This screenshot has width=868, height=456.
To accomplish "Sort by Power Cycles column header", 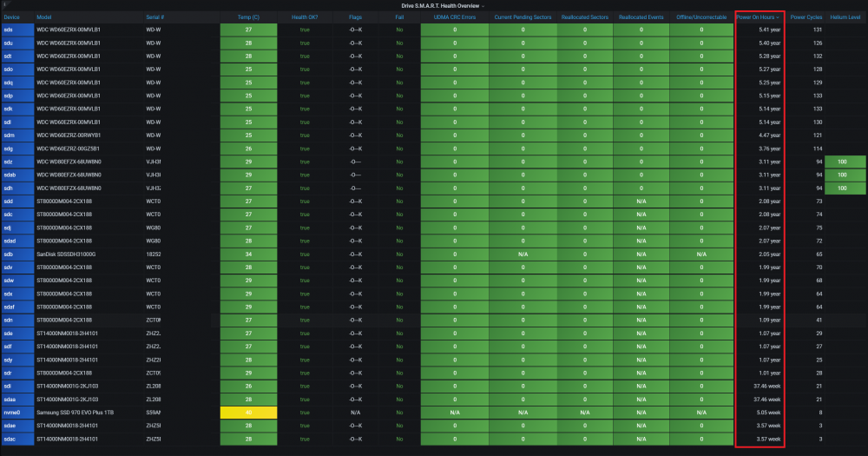I will (806, 17).
